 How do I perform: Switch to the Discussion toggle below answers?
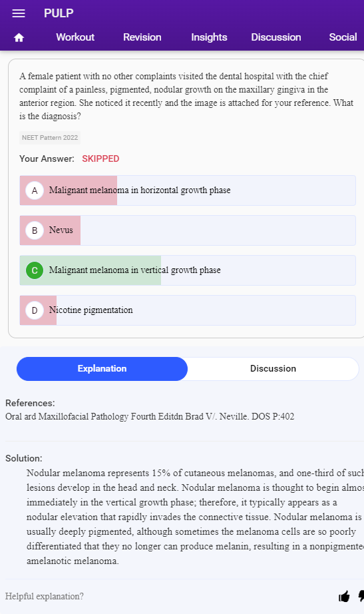coord(273,369)
